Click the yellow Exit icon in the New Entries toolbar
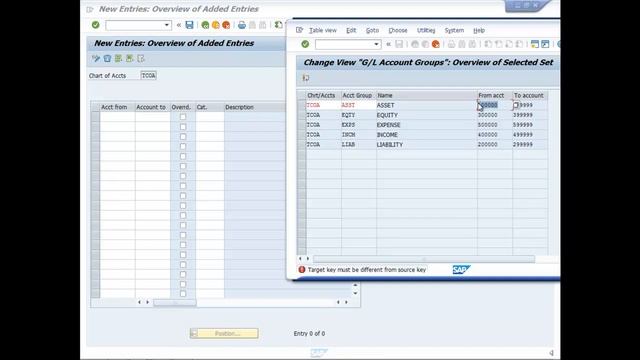This screenshot has height=360, width=640. 216,25
